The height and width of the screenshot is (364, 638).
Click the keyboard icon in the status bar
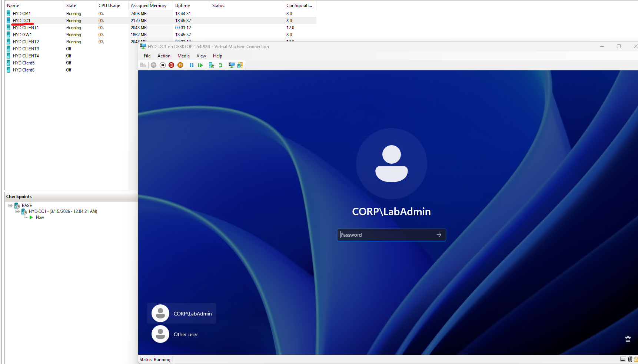(623, 359)
